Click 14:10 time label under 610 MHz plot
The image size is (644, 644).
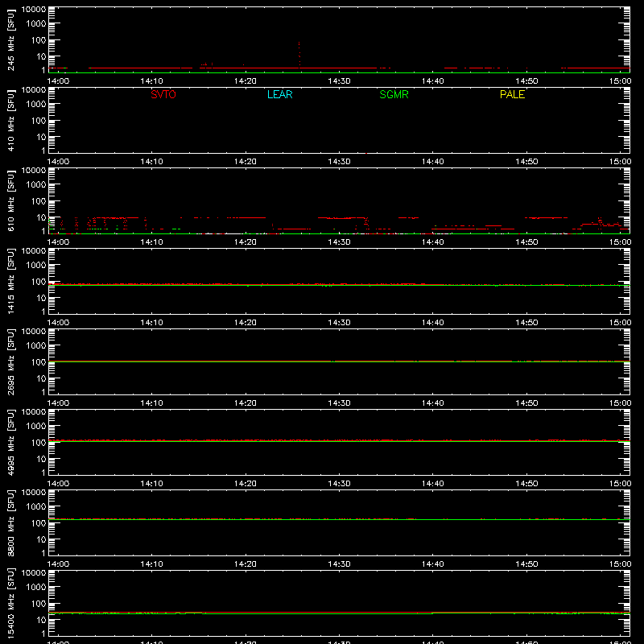click(x=151, y=242)
